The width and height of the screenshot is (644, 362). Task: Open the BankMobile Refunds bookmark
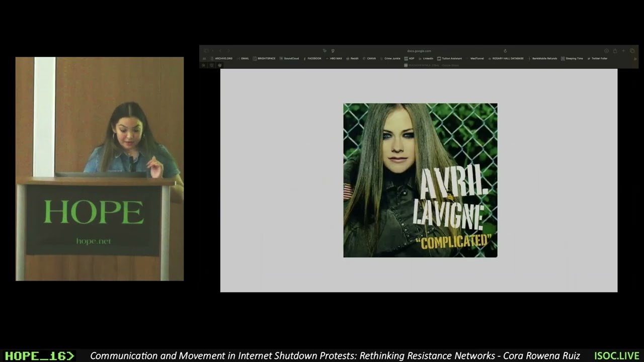pyautogui.click(x=542, y=58)
